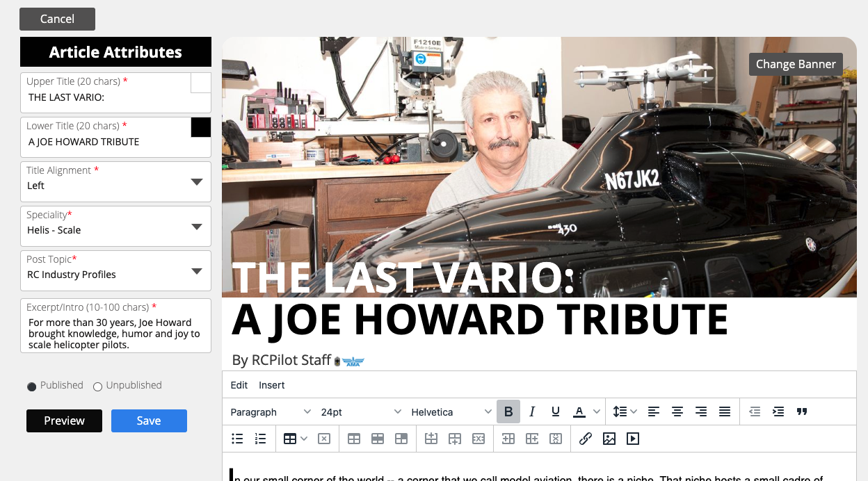Center align the text

coord(677,412)
